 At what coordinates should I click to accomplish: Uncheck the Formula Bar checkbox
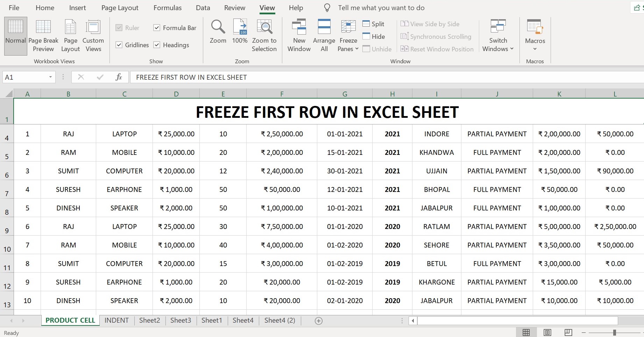157,28
